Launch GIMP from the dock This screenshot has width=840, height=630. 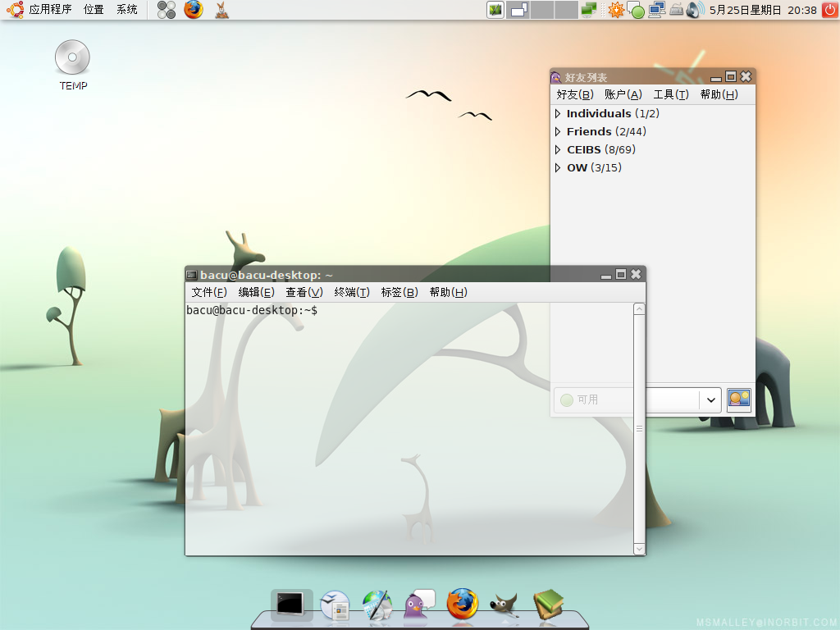[x=504, y=605]
